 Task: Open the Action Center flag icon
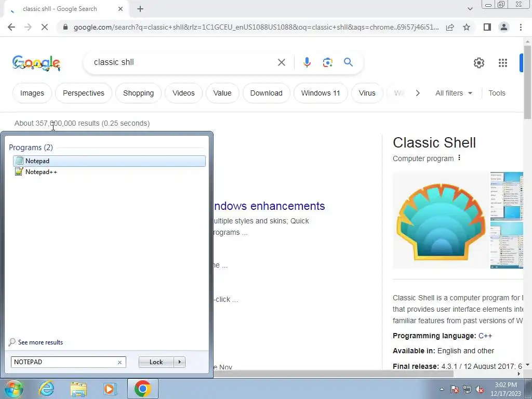point(455,389)
